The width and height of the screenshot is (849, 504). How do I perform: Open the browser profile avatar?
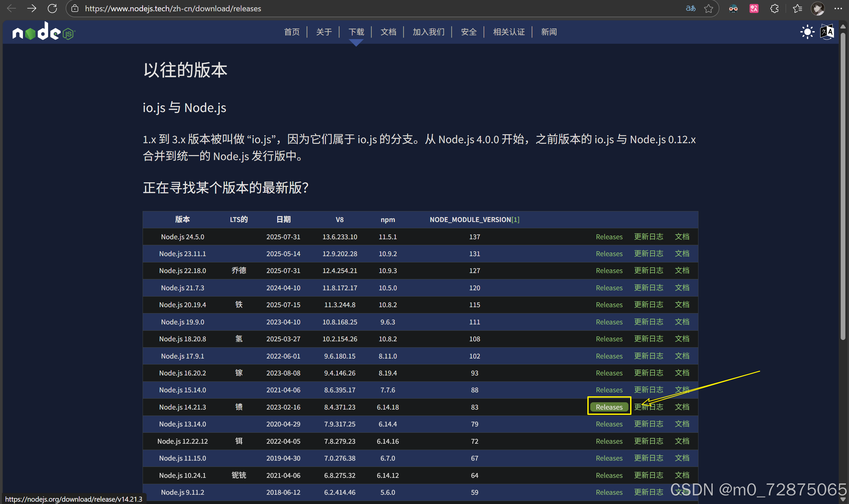pos(817,9)
